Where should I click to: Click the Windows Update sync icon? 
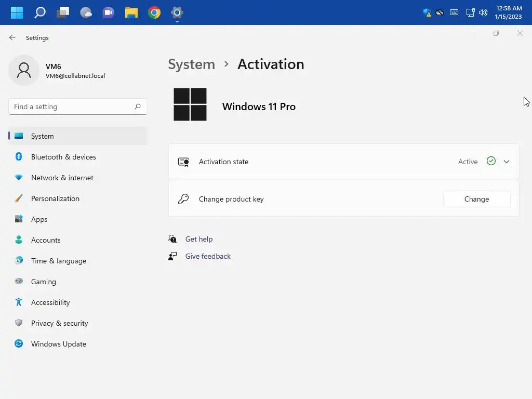19,344
